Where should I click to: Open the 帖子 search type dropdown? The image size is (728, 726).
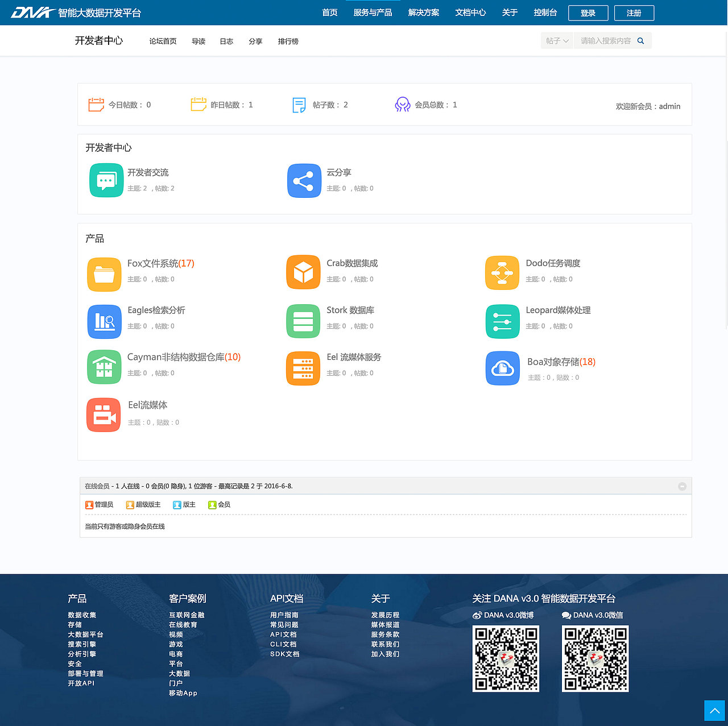(557, 41)
